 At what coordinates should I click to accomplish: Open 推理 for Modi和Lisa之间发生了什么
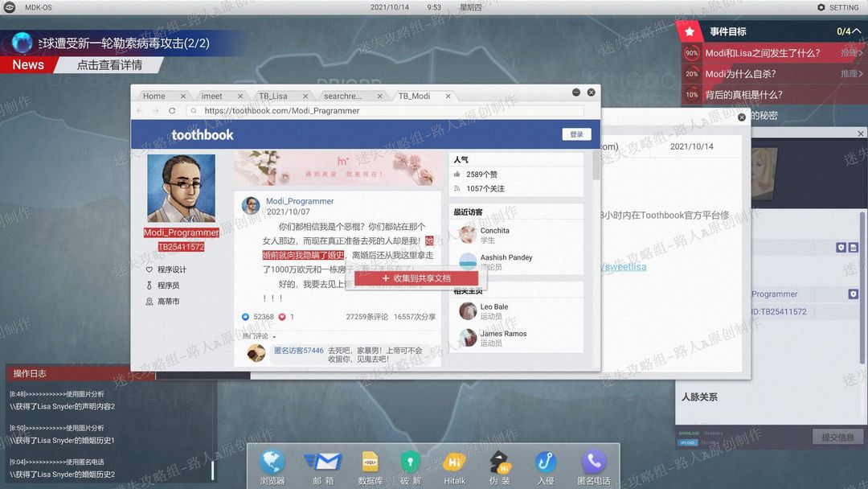(x=851, y=52)
